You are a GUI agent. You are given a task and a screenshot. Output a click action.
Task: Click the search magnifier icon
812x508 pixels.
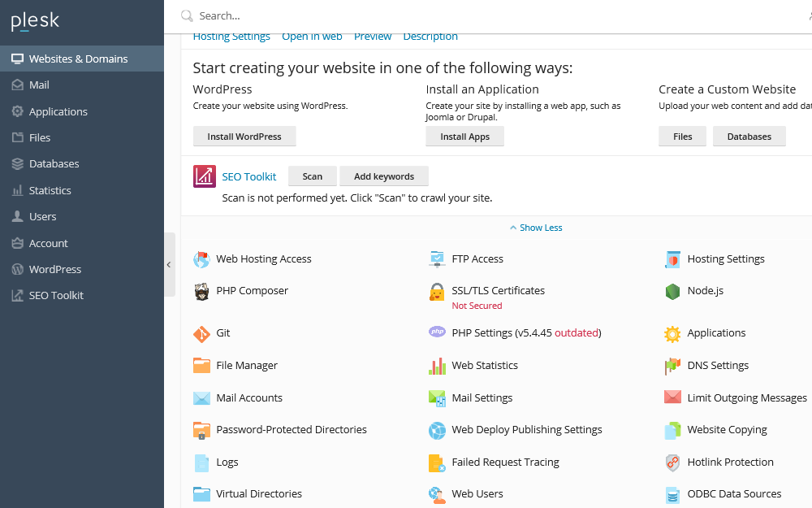pos(187,16)
